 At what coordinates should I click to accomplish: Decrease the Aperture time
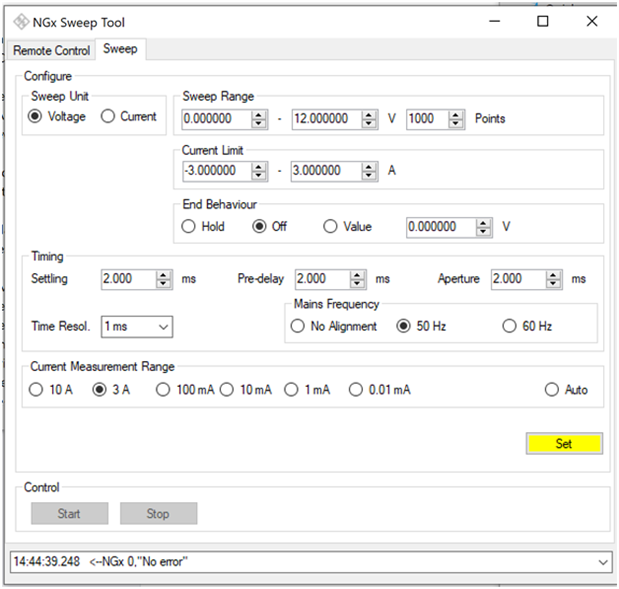(x=553, y=283)
